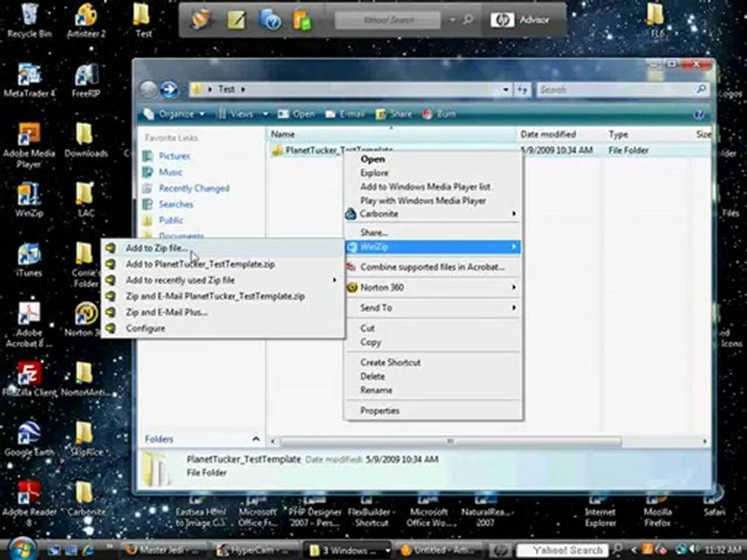Open the Recycle Bin desktop icon
The width and height of the screenshot is (747, 560).
pyautogui.click(x=30, y=17)
